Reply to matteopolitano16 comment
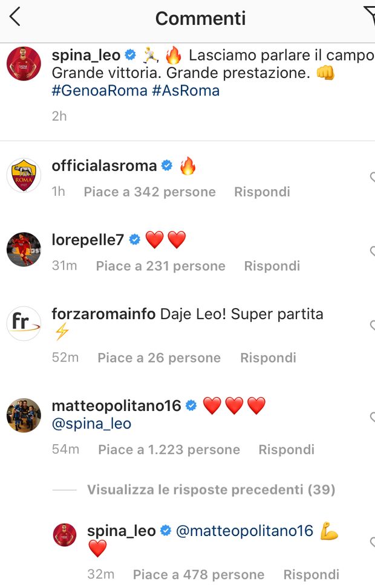Screen dimensions: 375x588 pos(286,450)
